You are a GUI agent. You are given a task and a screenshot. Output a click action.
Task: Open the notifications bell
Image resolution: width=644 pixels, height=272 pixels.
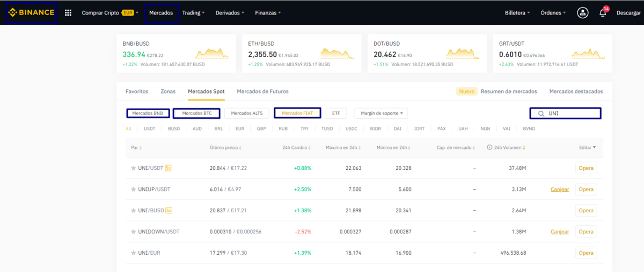pos(604,13)
